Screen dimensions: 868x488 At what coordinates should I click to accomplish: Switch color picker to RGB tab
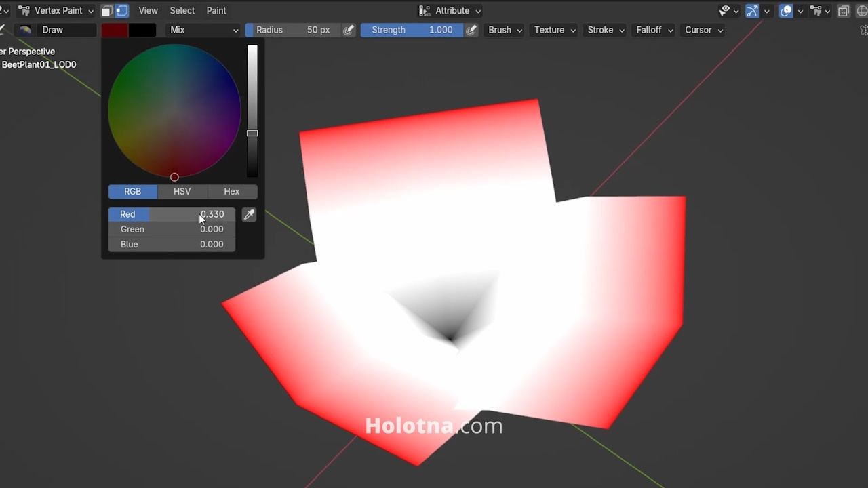pos(133,192)
